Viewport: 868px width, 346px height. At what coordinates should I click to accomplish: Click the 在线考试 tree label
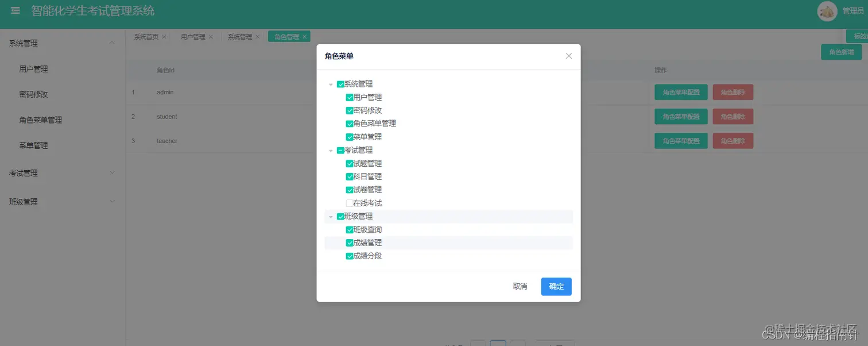pyautogui.click(x=367, y=203)
